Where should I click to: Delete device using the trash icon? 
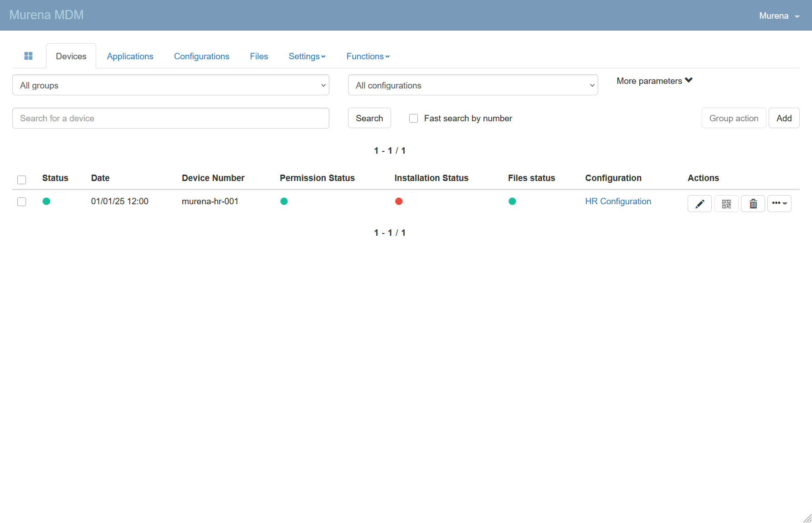click(x=753, y=203)
